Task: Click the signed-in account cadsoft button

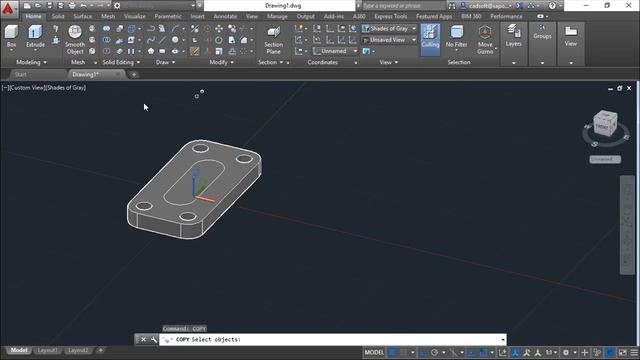Action: pos(487,6)
